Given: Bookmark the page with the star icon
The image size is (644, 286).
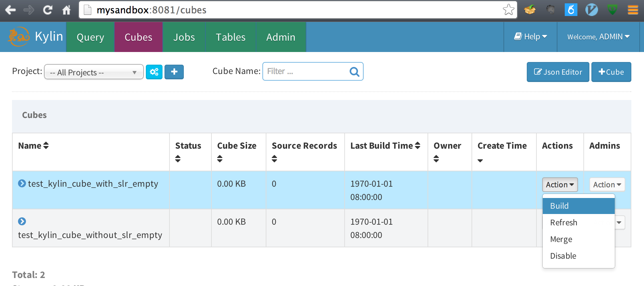Looking at the screenshot, I should pyautogui.click(x=508, y=10).
